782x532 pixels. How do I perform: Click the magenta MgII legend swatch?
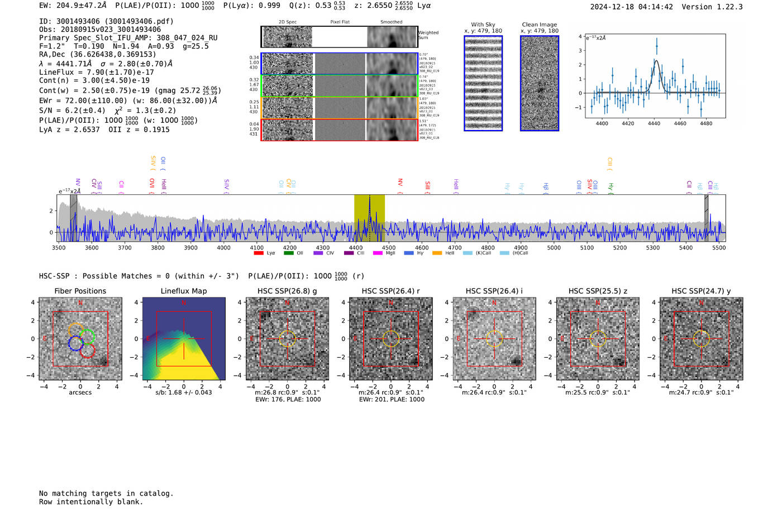pos(378,253)
